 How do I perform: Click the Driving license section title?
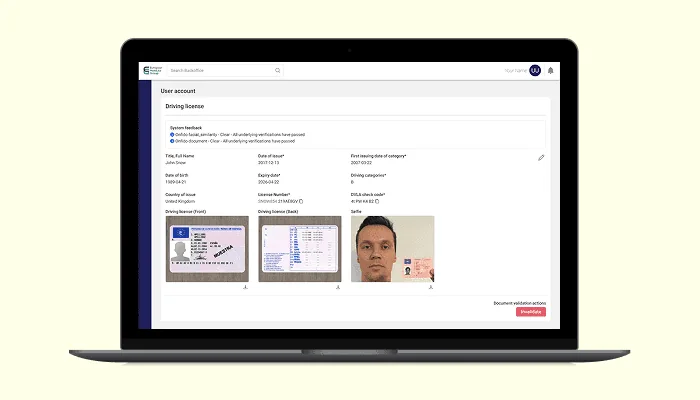coord(184,106)
